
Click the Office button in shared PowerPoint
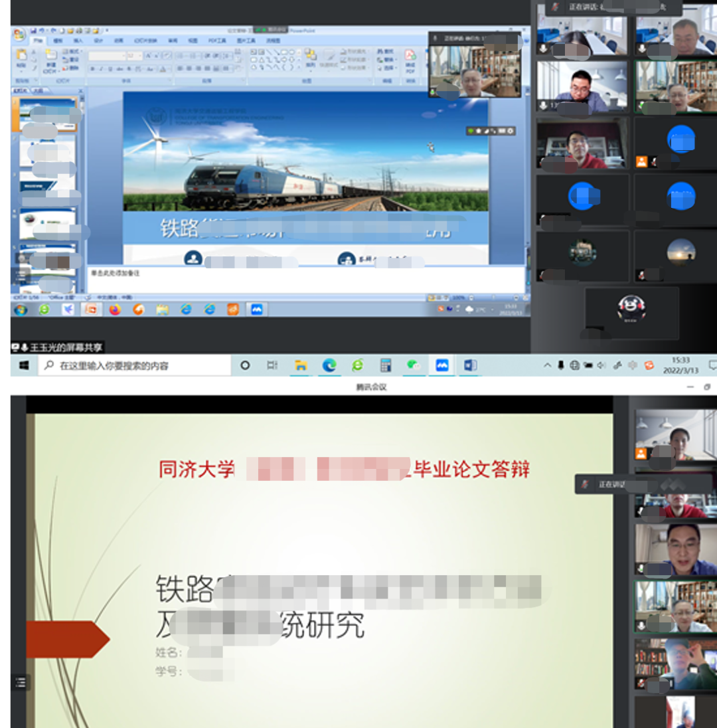(20, 35)
